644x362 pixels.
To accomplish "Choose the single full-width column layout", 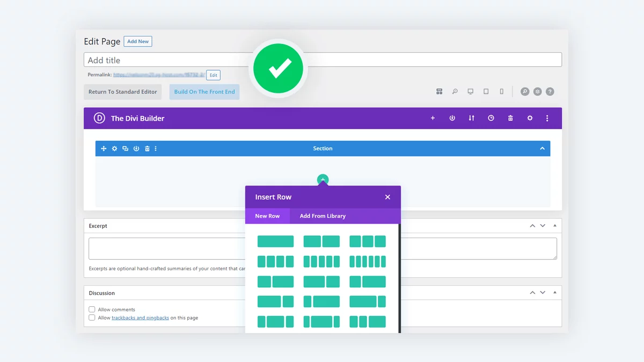I will point(275,241).
